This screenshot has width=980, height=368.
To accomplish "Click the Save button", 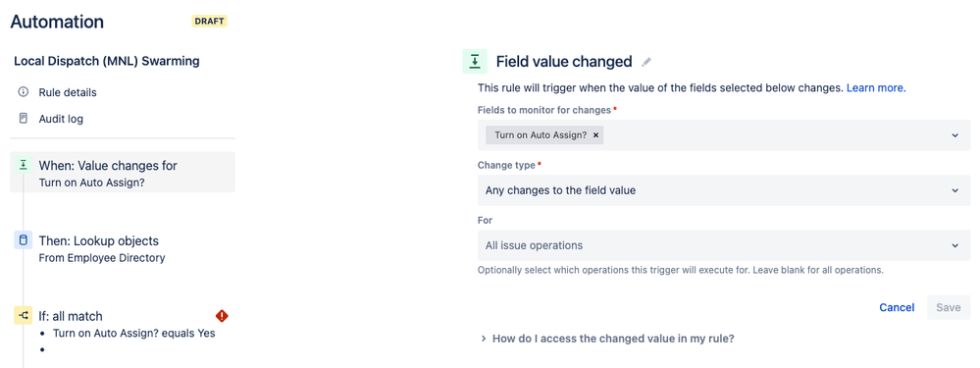I will click(x=949, y=307).
